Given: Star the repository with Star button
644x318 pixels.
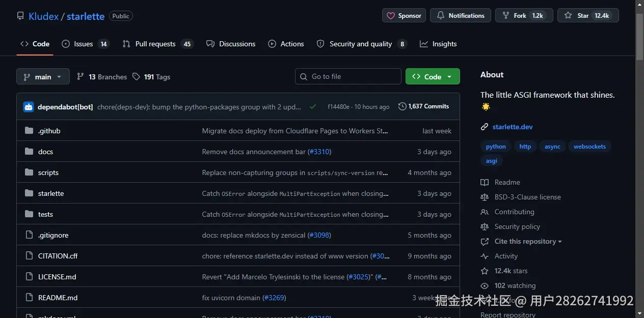Looking at the screenshot, I should coord(588,16).
